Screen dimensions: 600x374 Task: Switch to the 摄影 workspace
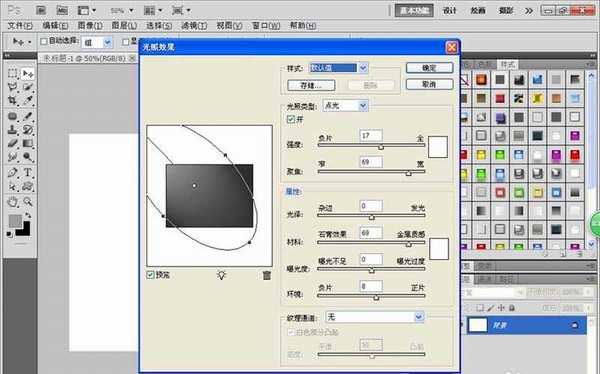(x=505, y=10)
